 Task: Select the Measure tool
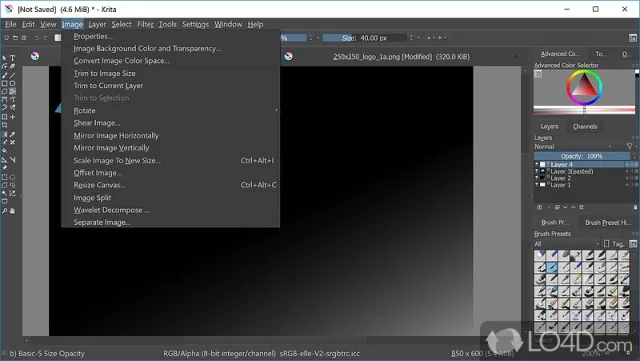tap(13, 160)
